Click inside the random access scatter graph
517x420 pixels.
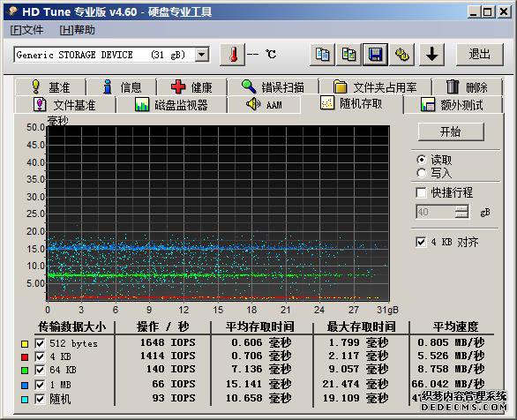(x=218, y=214)
